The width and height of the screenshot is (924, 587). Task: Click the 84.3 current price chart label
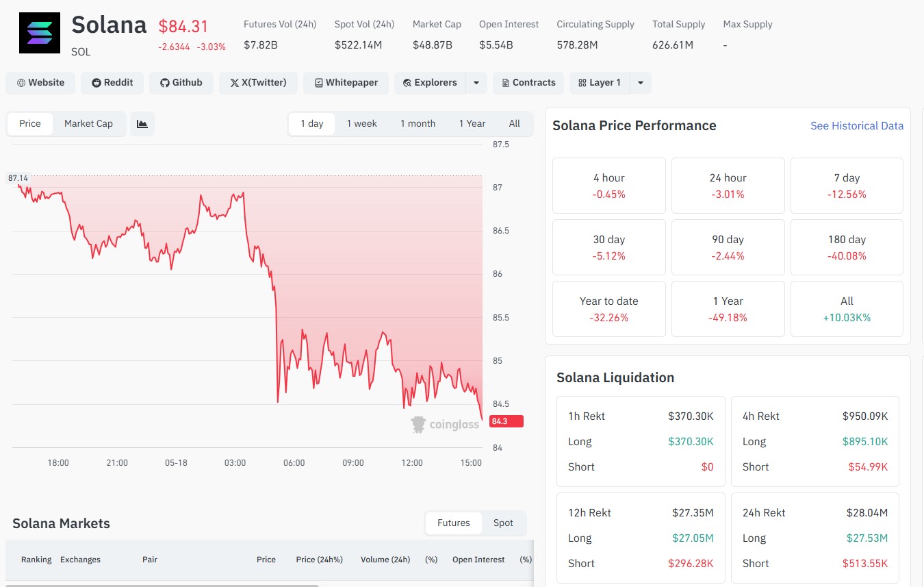pyautogui.click(x=506, y=421)
